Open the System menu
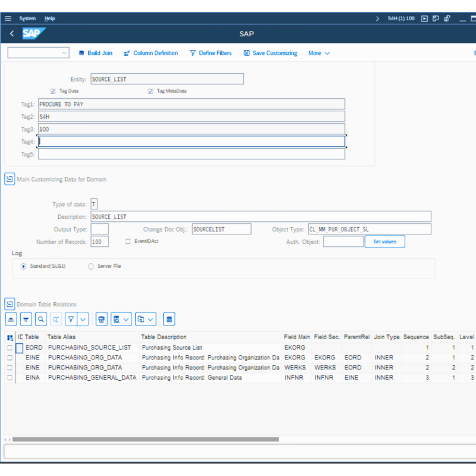Screen dimensions: 476x476 (27, 18)
